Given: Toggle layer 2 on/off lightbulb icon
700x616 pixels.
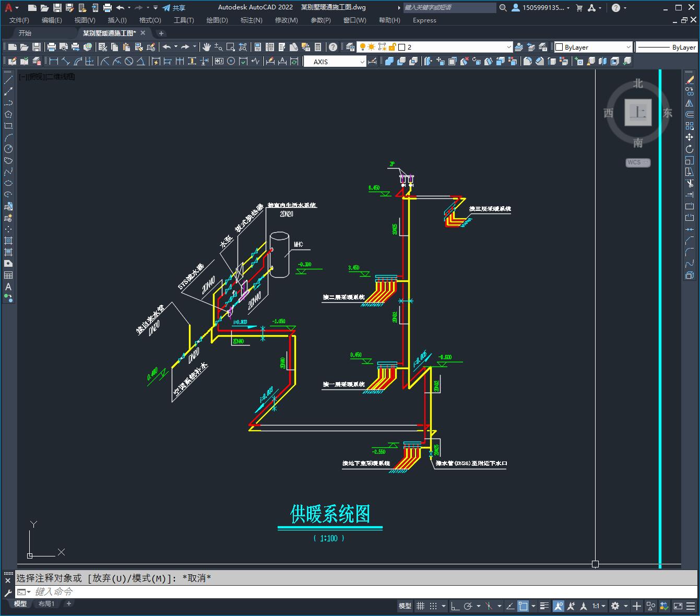Looking at the screenshot, I should point(362,47).
